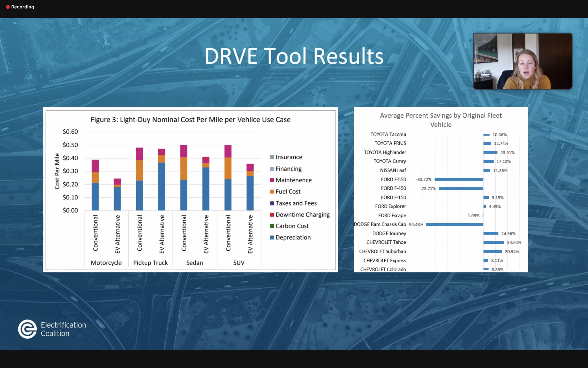Click the DRVE Tool Results slide title
This screenshot has height=368, width=588.
(x=294, y=56)
